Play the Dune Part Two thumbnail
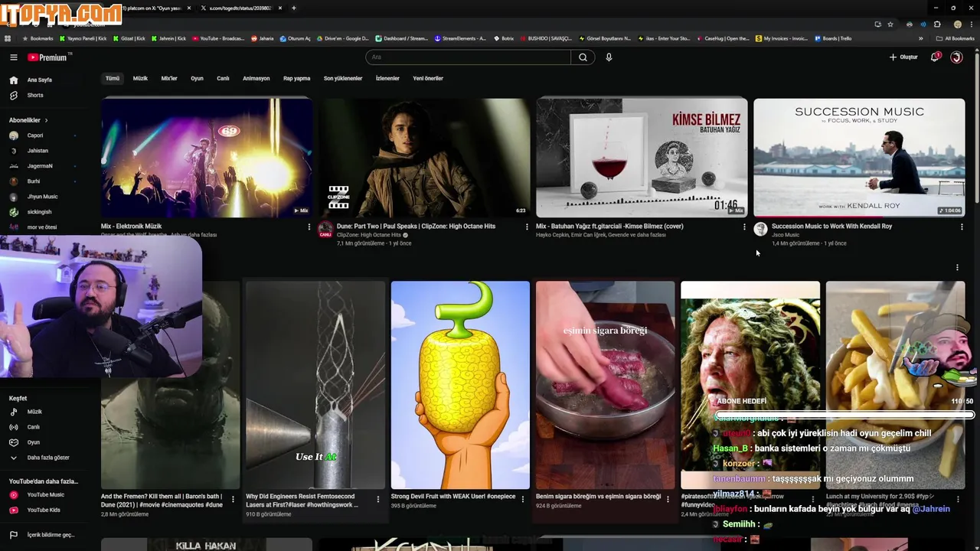 coord(424,158)
